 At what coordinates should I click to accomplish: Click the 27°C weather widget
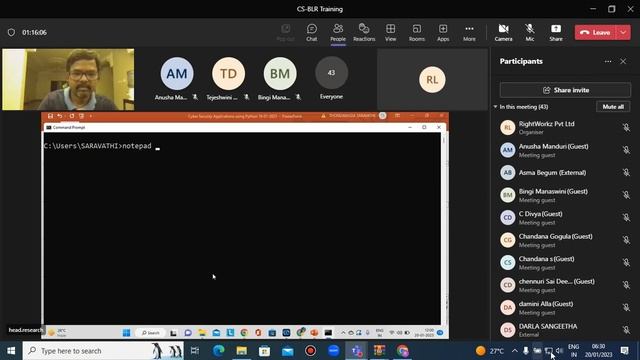pyautogui.click(x=490, y=351)
